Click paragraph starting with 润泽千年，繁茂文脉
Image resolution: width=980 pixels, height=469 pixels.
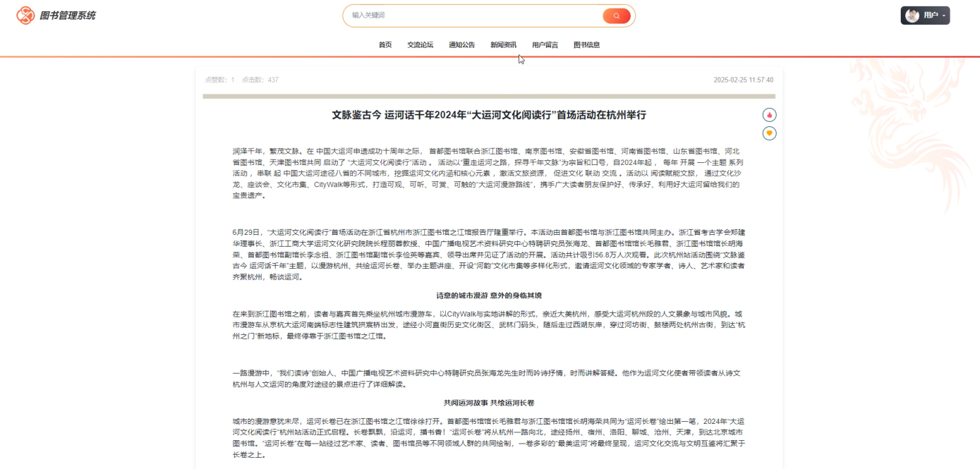(489, 173)
